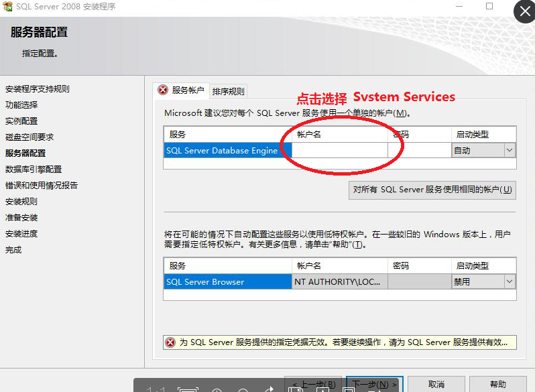Click 完成 in the step list
Viewport: 535px width, 392px height.
point(13,249)
